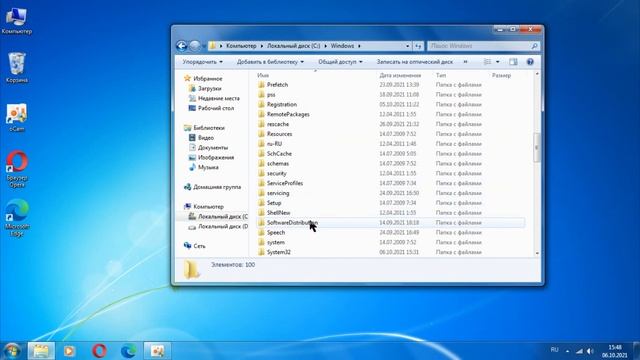Click the file list vertical scrollbar thumb

pyautogui.click(x=537, y=147)
